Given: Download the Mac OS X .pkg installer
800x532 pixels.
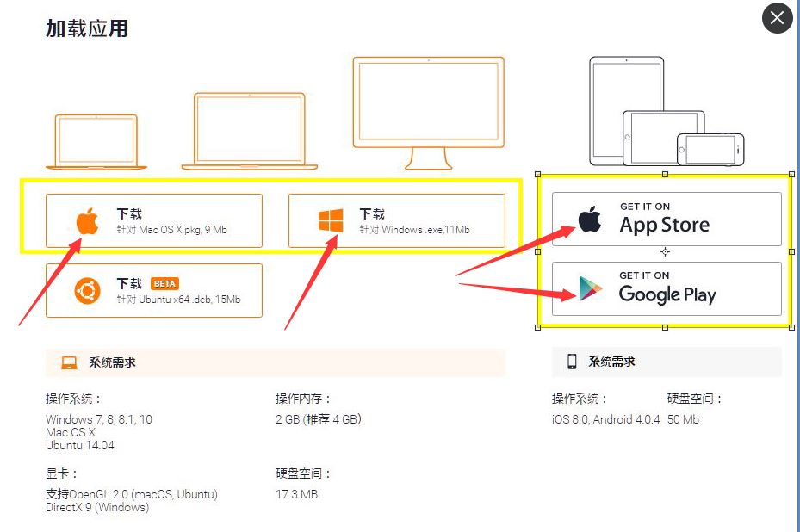Looking at the screenshot, I should coord(154,221).
